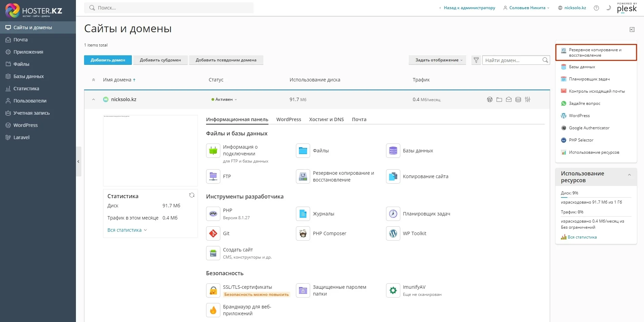Toggle dark mode moon icon in header
The image size is (644, 322).
click(x=608, y=8)
